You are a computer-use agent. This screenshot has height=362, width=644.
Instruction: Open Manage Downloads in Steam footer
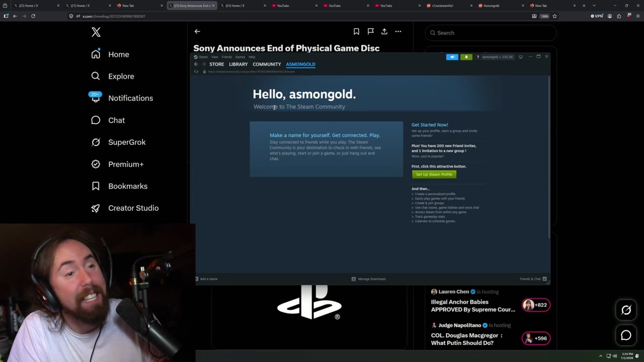(369, 279)
